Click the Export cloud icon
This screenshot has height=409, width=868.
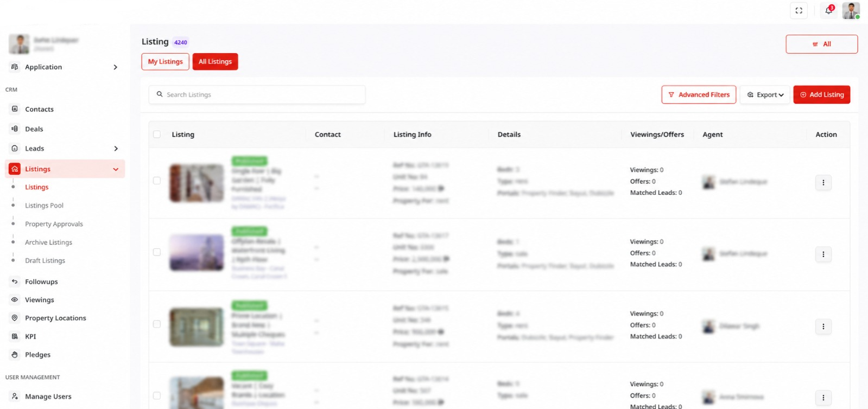(x=750, y=94)
